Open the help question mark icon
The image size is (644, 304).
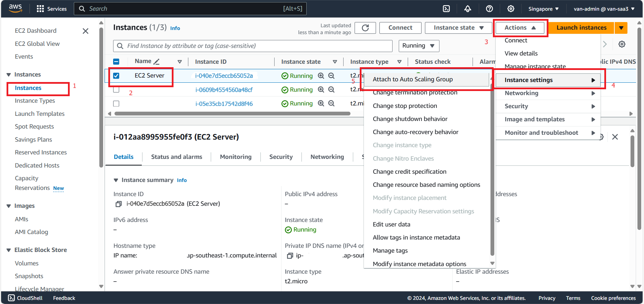point(489,9)
